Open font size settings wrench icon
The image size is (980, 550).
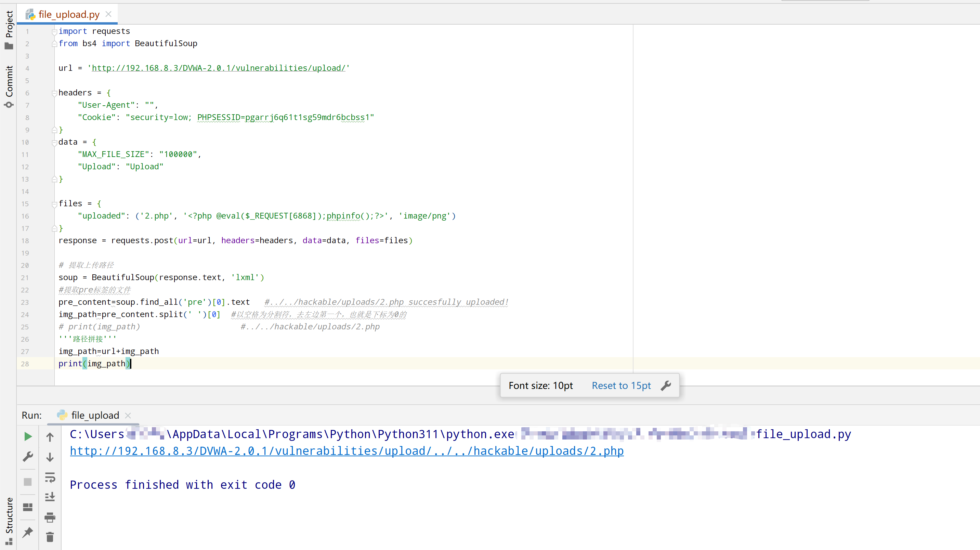[x=666, y=386]
